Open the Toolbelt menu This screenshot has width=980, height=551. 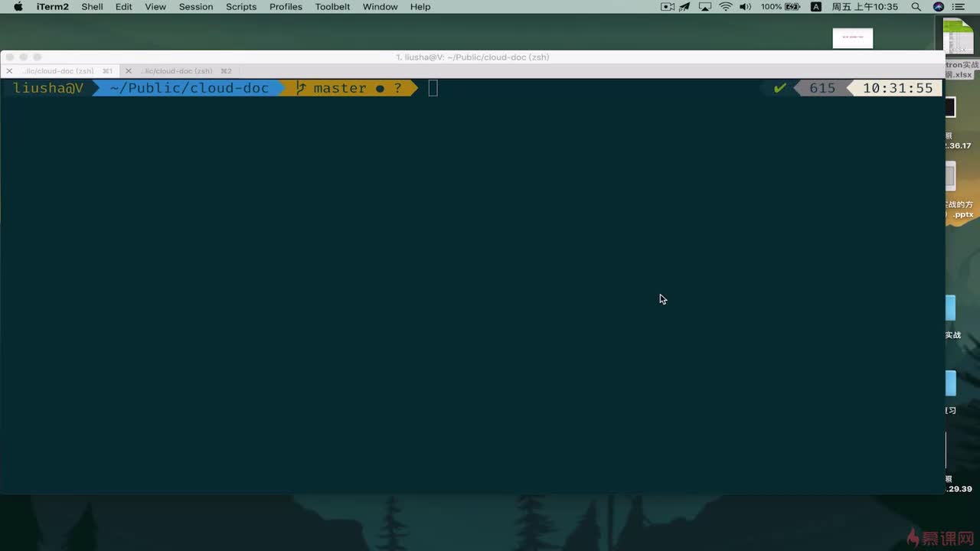tap(332, 7)
